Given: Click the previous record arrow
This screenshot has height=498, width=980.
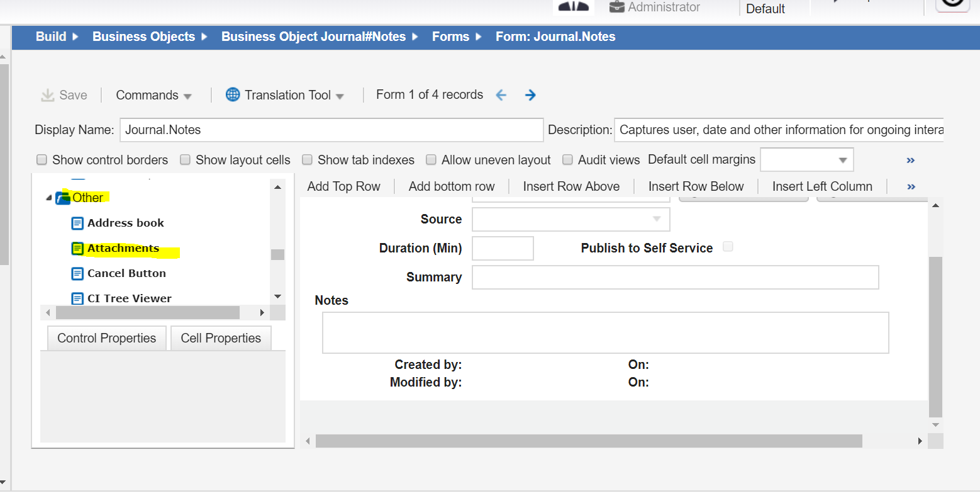Looking at the screenshot, I should [501, 94].
